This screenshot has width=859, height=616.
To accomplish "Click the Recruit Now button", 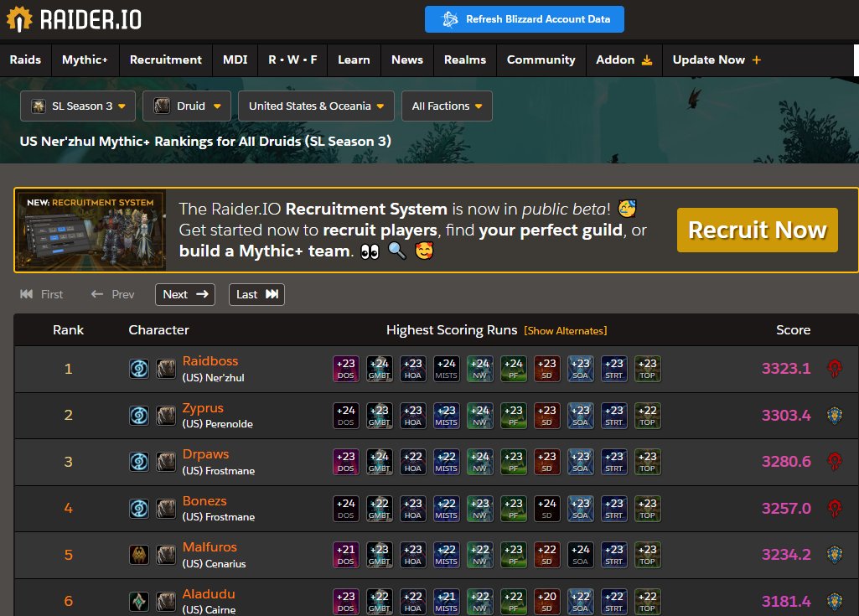I will [x=757, y=229].
